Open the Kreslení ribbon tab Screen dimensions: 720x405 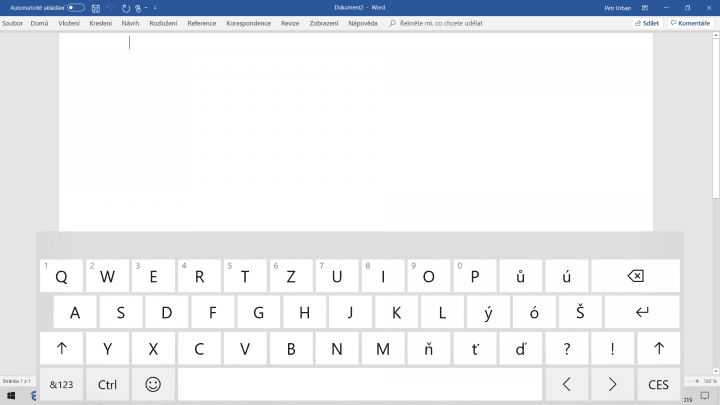click(x=101, y=23)
